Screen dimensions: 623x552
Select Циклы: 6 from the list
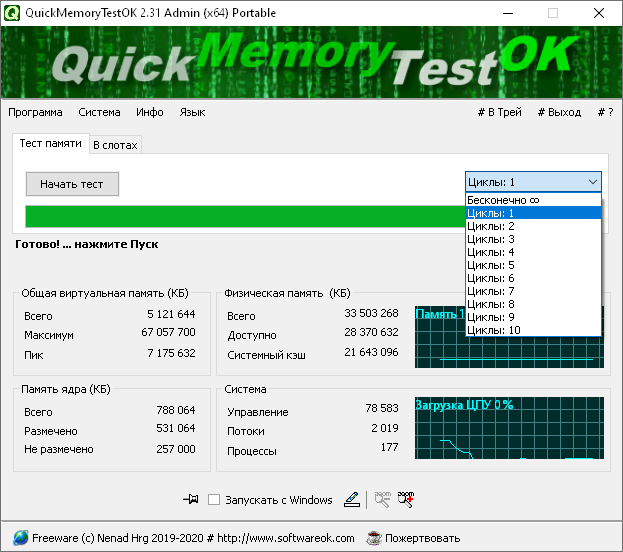[533, 278]
